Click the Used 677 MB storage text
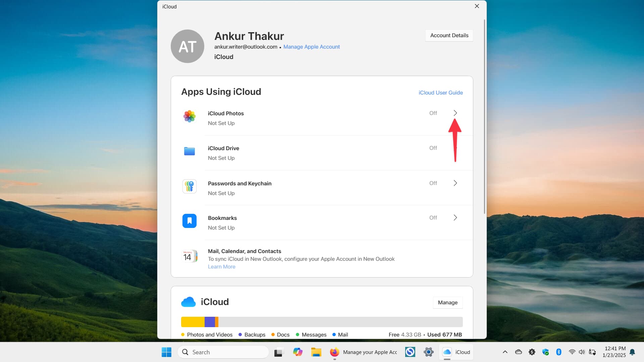This screenshot has width=644, height=362. coord(444,335)
